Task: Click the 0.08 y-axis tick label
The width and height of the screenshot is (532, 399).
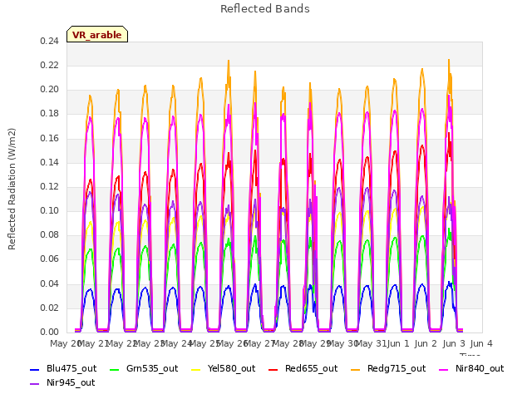Action: coord(50,234)
